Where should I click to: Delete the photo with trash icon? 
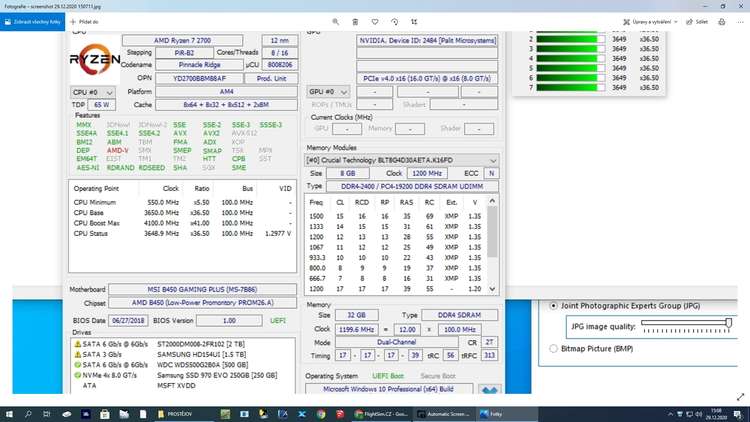click(x=355, y=20)
